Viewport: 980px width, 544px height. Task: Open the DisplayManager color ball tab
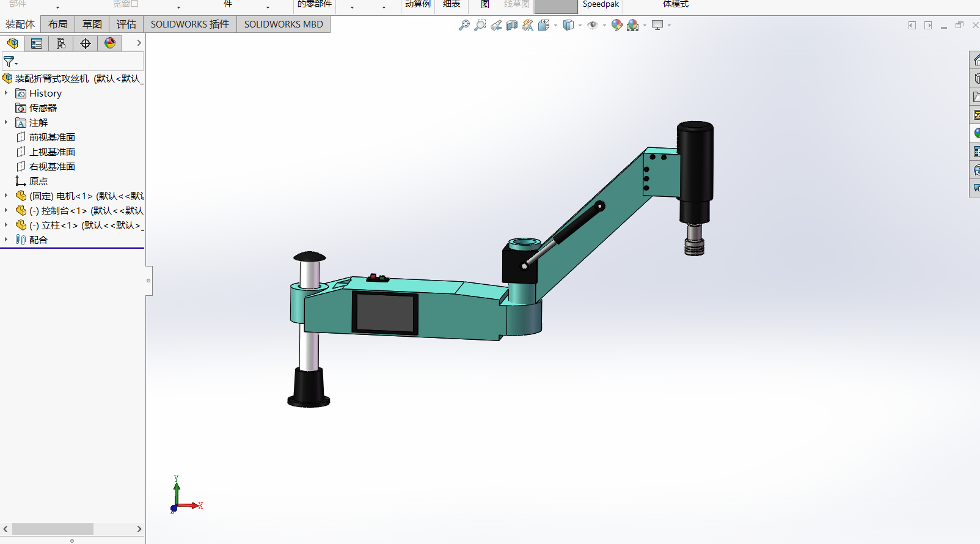click(x=110, y=43)
